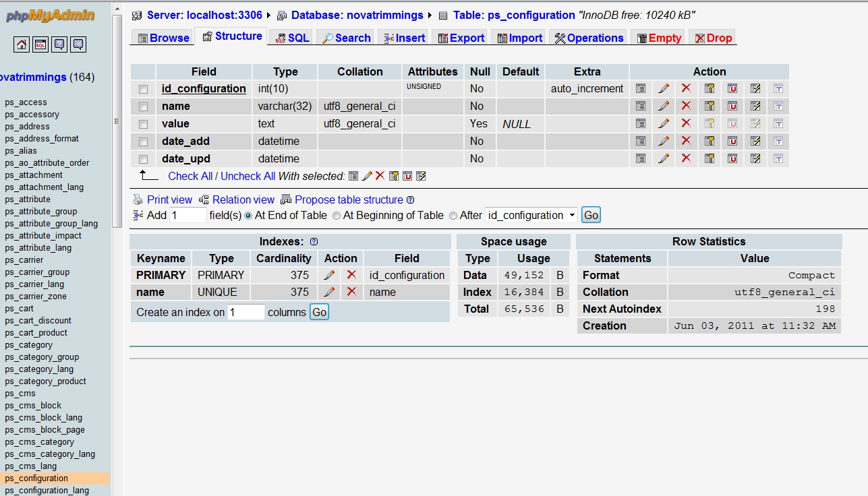Click the home icon in the phpMyAdmin sidebar
Viewport: 868px width, 496px height.
tap(22, 45)
